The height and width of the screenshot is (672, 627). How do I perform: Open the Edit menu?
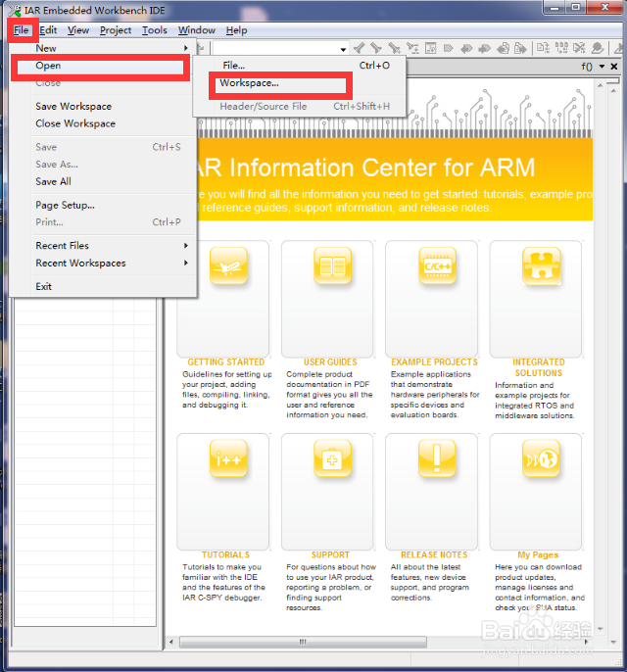[x=48, y=30]
